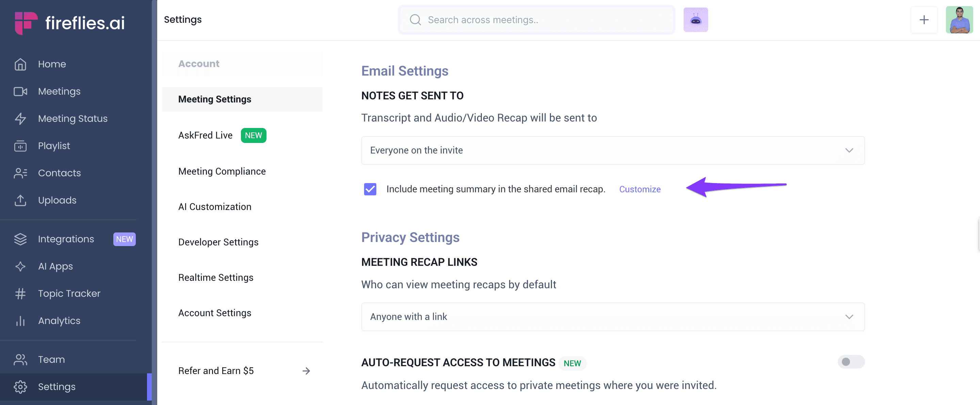This screenshot has width=980, height=405.
Task: Click the NEW badge beside AskFred Live
Action: [x=254, y=135]
